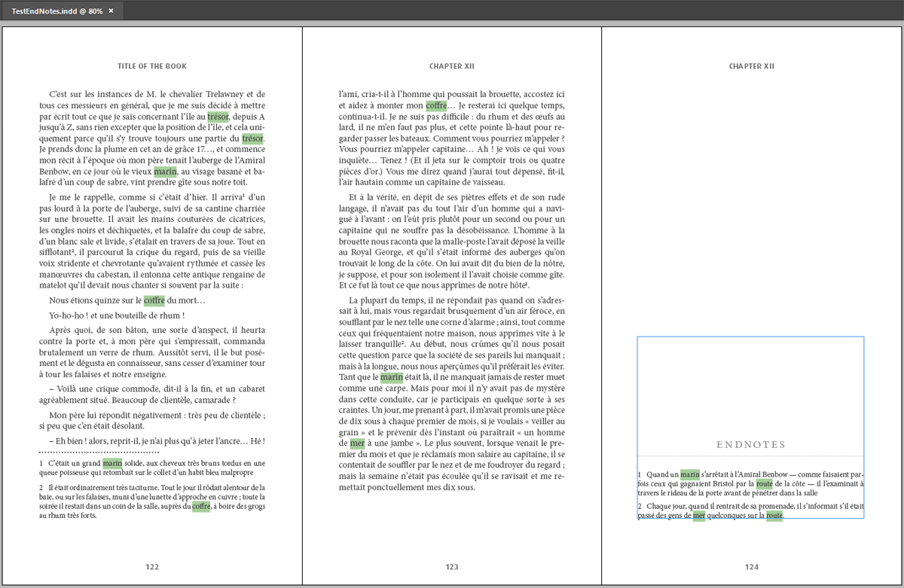The height and width of the screenshot is (588, 904).
Task: Click the page number 122
Action: click(152, 567)
